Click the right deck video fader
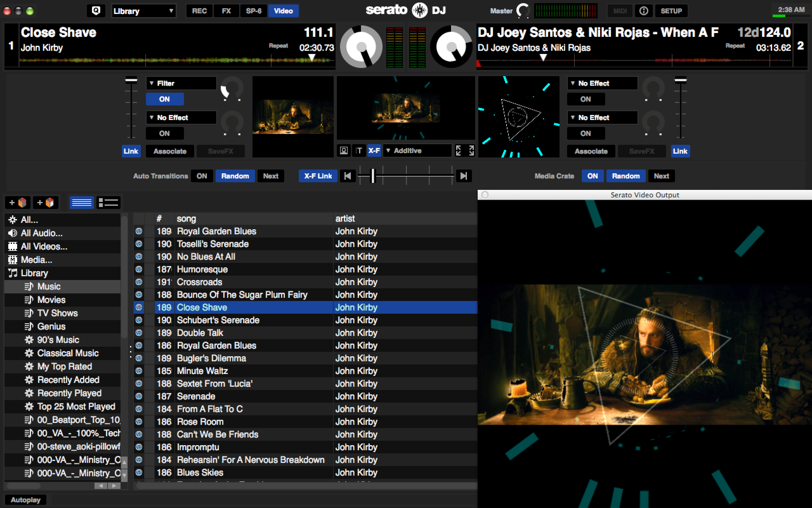Image resolution: width=812 pixels, height=508 pixels. 680,80
